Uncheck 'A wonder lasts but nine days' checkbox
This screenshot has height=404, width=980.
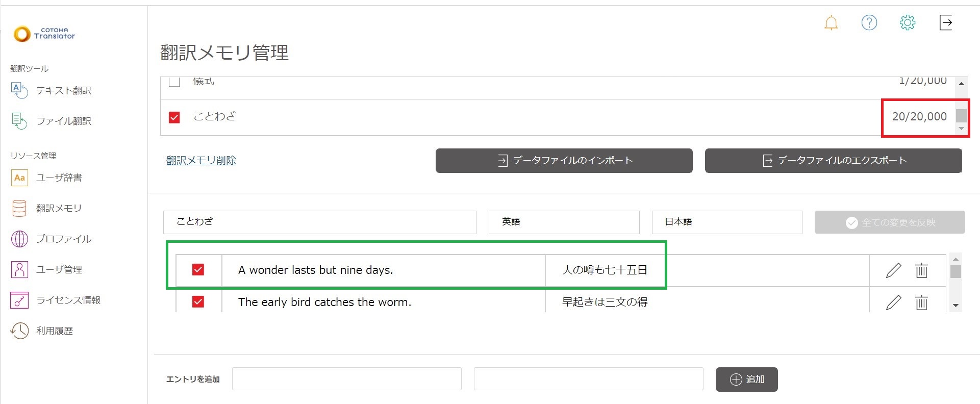[198, 270]
